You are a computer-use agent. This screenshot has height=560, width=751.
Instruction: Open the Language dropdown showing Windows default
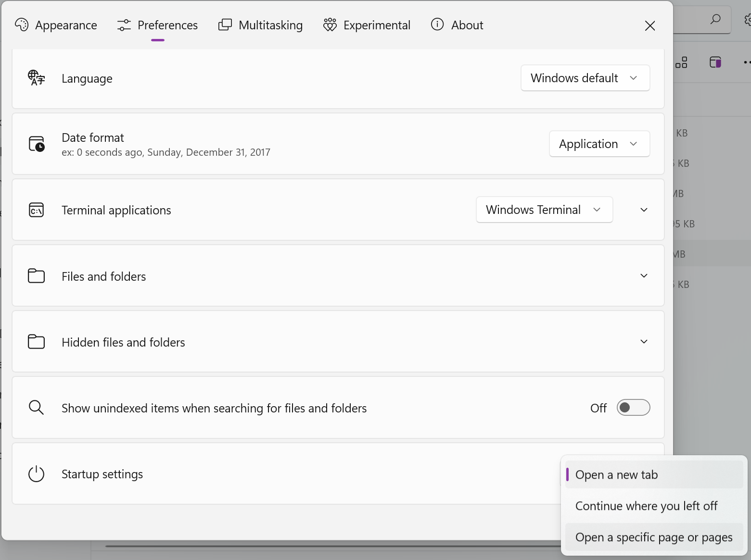click(585, 77)
